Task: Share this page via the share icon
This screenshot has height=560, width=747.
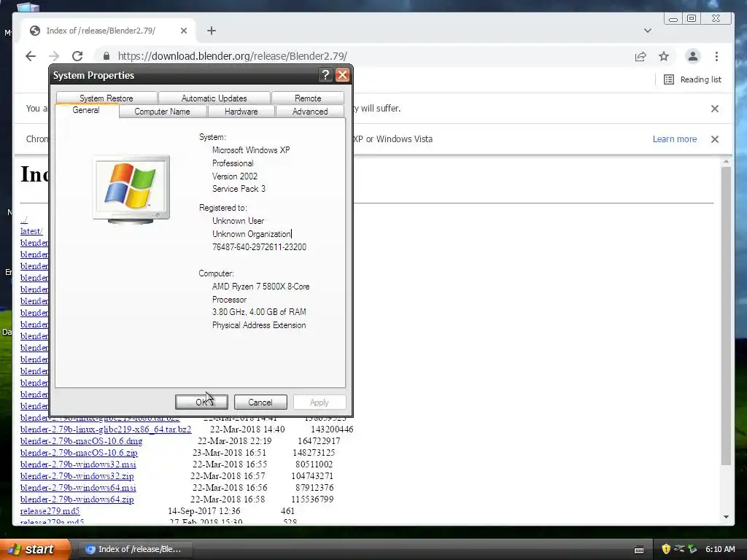Action: point(640,57)
